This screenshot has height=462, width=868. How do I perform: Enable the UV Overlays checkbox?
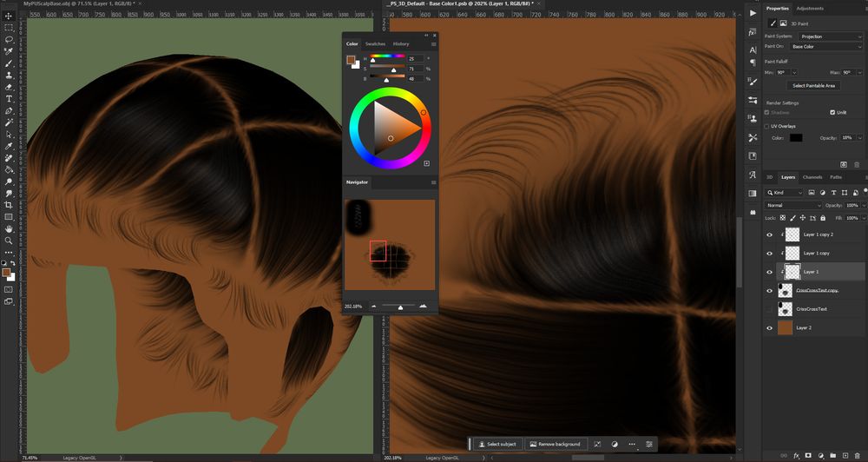coord(766,126)
